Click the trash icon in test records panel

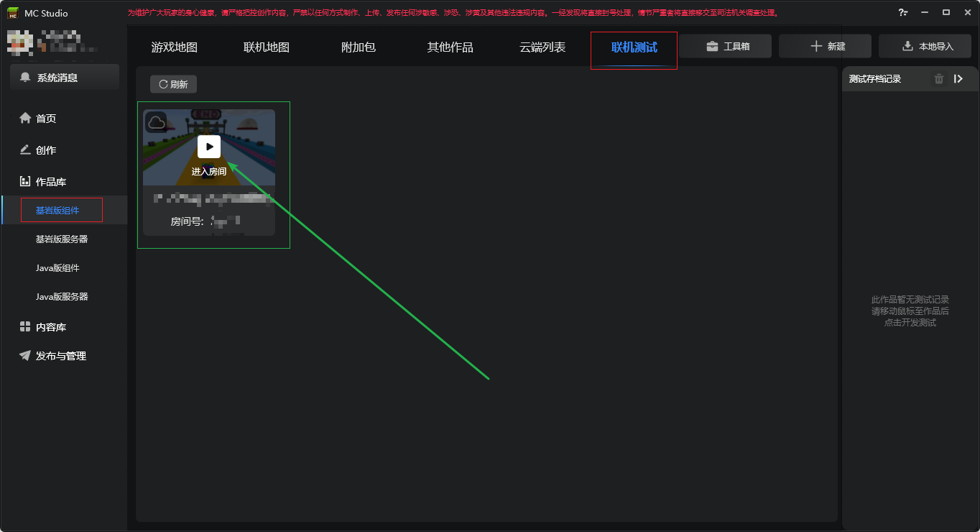pyautogui.click(x=938, y=79)
